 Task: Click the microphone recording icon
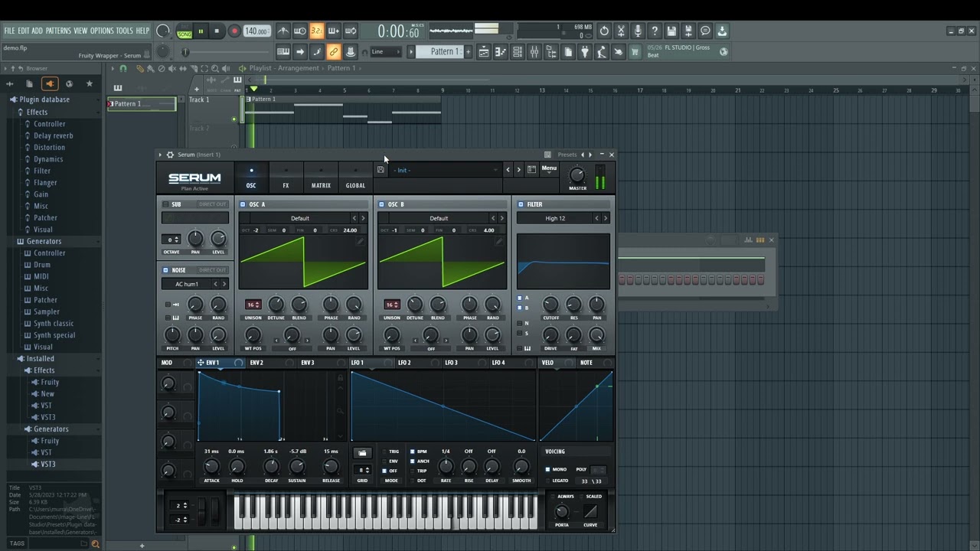[638, 31]
